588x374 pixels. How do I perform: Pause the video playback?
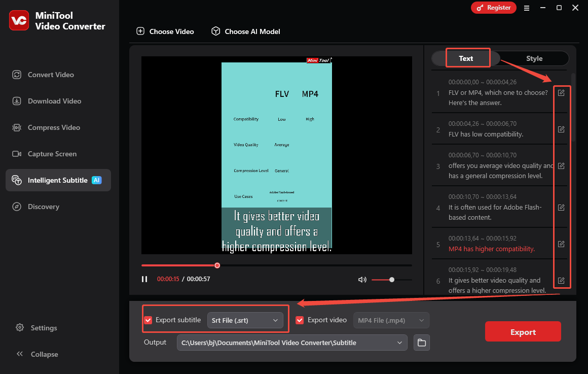pyautogui.click(x=144, y=279)
